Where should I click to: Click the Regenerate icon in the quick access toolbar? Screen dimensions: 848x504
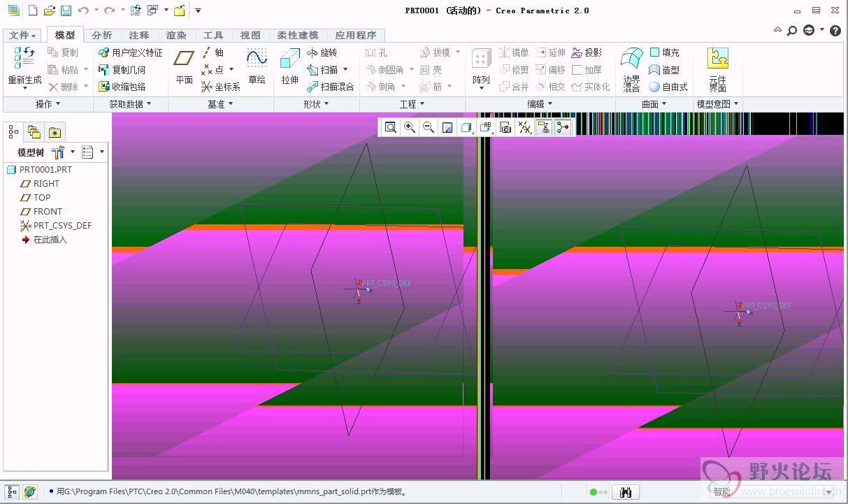pos(136,10)
